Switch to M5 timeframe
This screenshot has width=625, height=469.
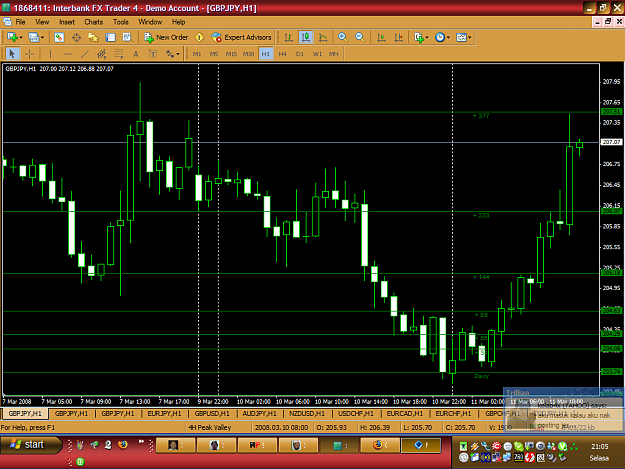(x=214, y=54)
